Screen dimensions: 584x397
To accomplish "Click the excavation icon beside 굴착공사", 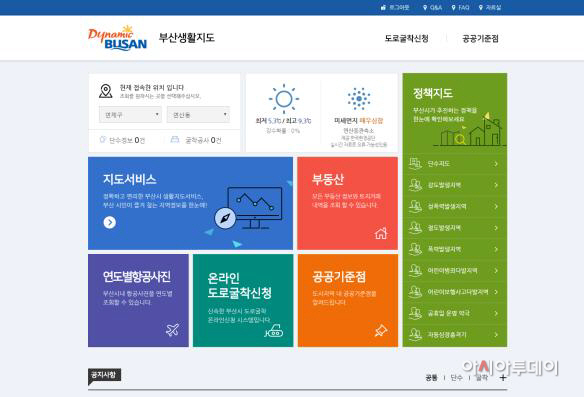I will tap(175, 140).
